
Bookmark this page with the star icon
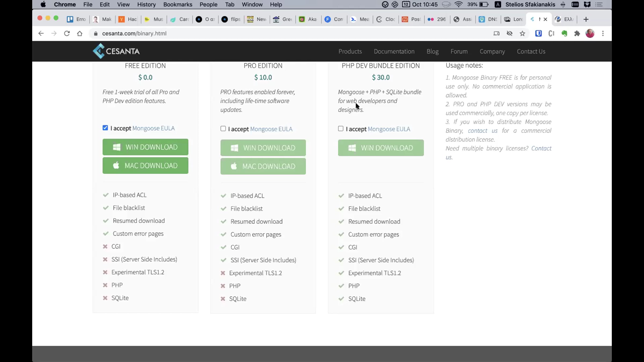(x=522, y=34)
